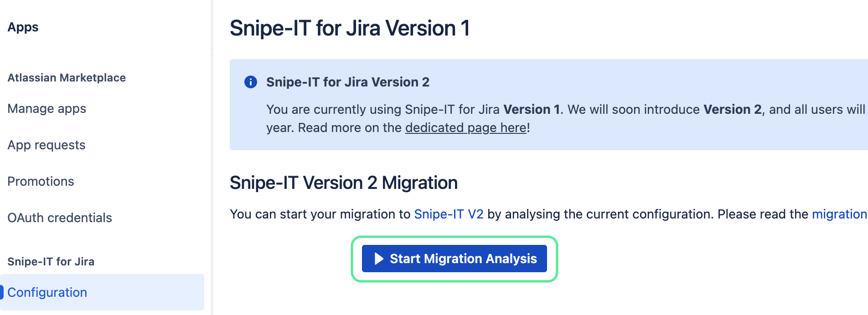
Task: Open Manage apps in the sidebar
Action: coord(47,109)
